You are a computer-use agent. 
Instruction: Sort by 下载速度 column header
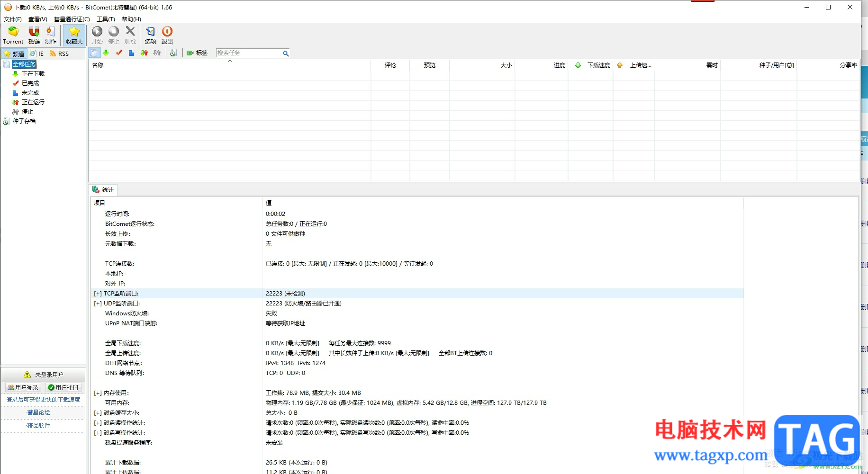coord(591,65)
